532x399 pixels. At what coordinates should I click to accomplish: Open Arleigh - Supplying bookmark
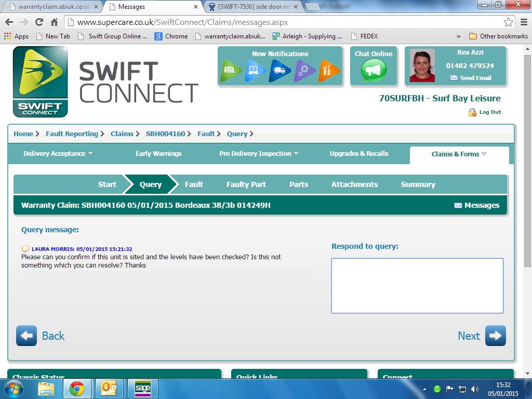pos(307,36)
